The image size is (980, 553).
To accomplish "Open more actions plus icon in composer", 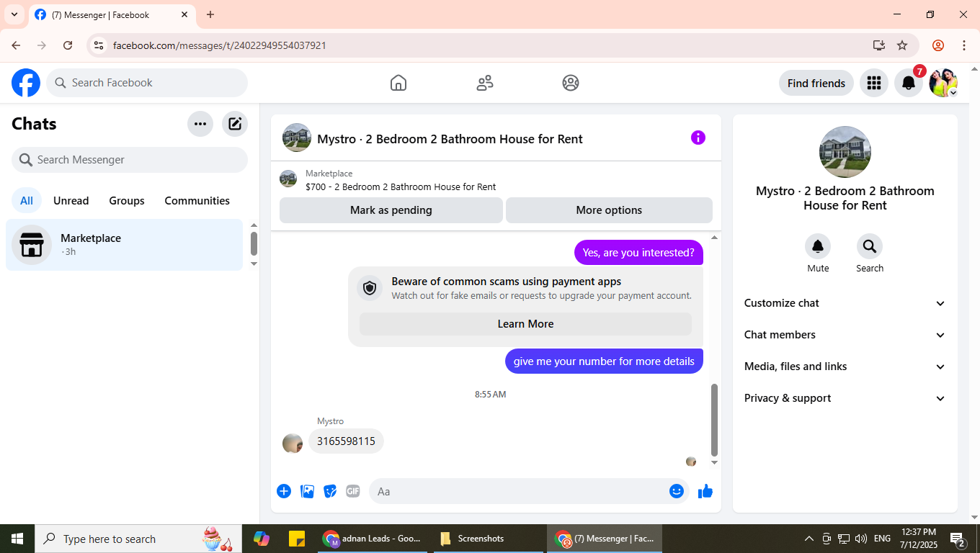I will pos(284,491).
